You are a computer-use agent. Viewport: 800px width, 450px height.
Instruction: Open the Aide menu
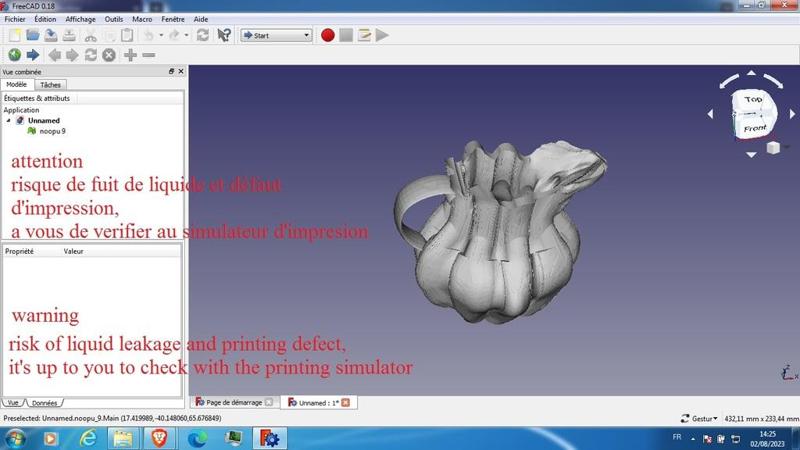point(201,19)
